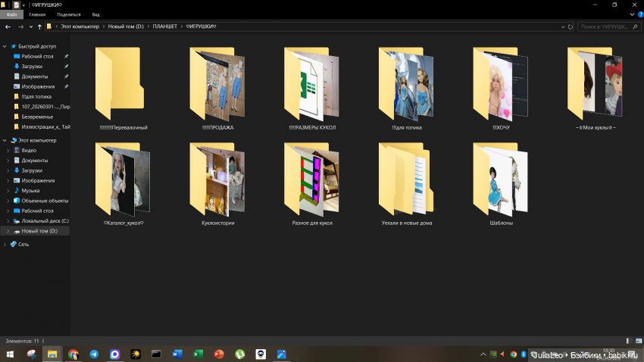Click the search box in Explorer
644x362 pixels.
click(x=606, y=27)
